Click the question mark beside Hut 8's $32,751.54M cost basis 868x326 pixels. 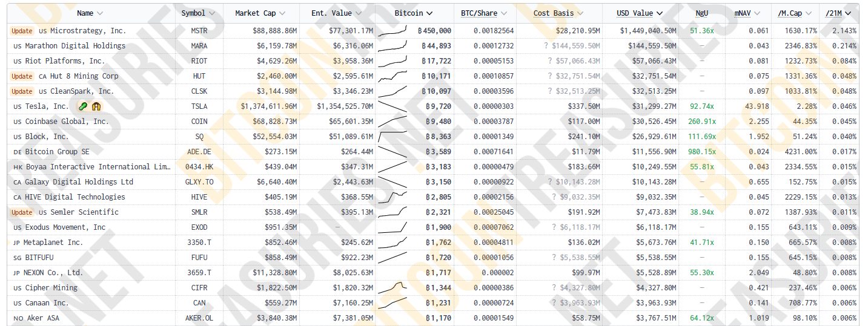[x=550, y=76]
